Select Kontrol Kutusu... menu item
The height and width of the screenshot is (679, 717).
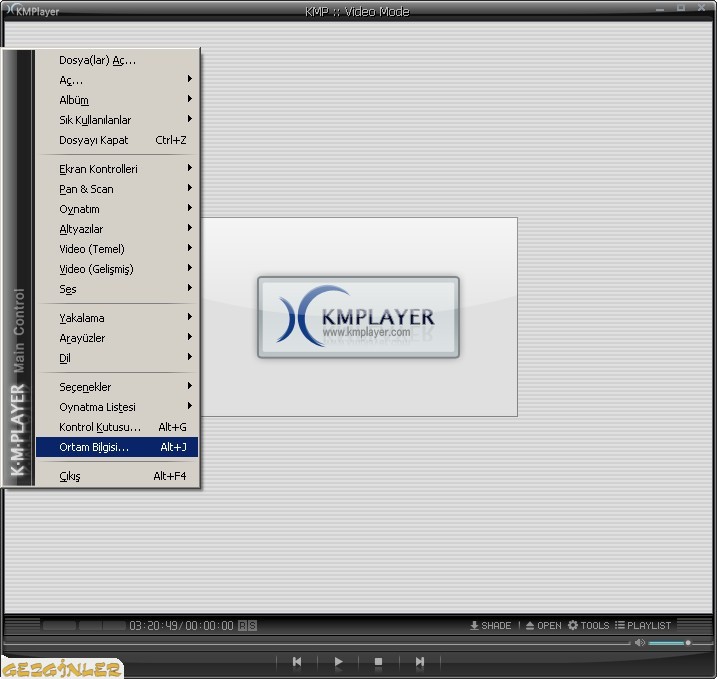(117, 428)
